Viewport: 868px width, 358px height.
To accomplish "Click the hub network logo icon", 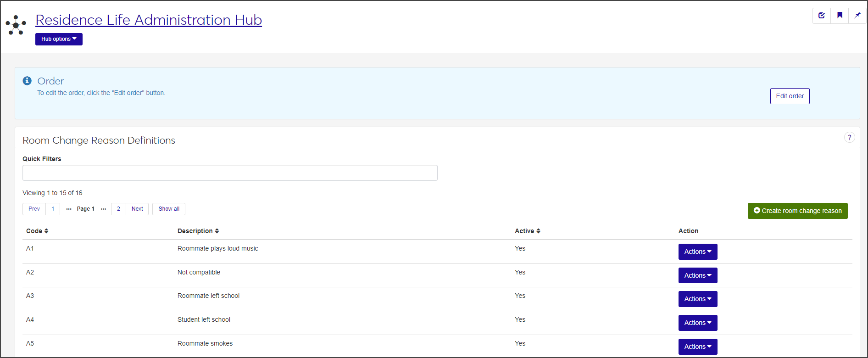I will pyautogui.click(x=16, y=25).
